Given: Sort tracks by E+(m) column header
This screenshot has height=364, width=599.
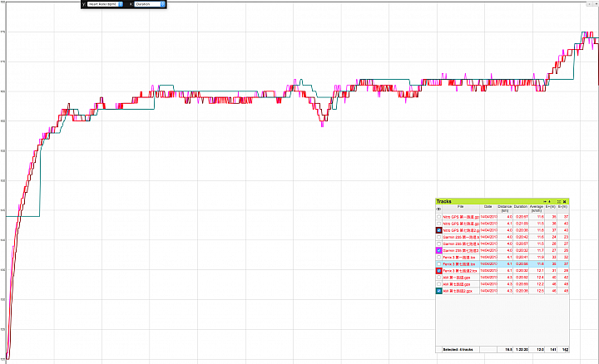Looking at the screenshot, I should coord(551,209).
